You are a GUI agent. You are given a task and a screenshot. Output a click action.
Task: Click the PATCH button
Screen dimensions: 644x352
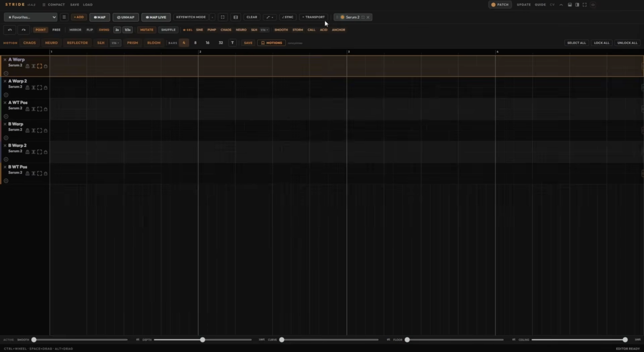[x=500, y=5]
